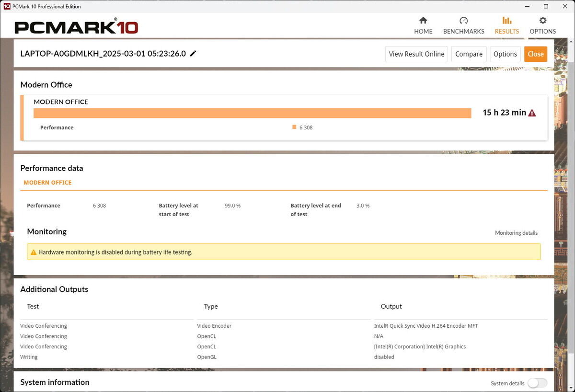Click the PCMark 10 logo
The image size is (575, 392).
click(x=76, y=27)
